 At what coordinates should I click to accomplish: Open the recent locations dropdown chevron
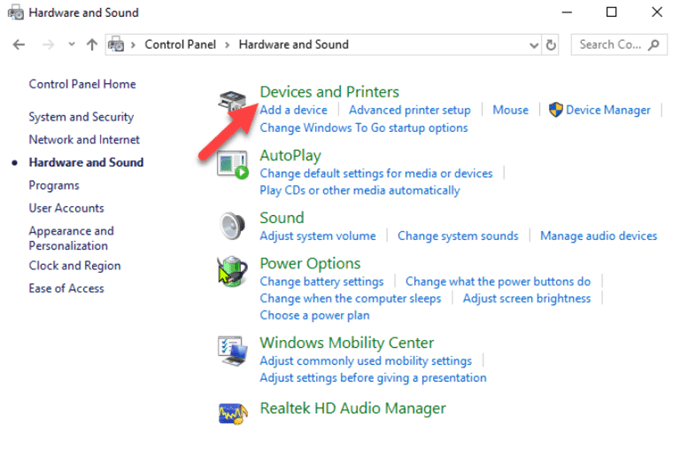tap(70, 45)
